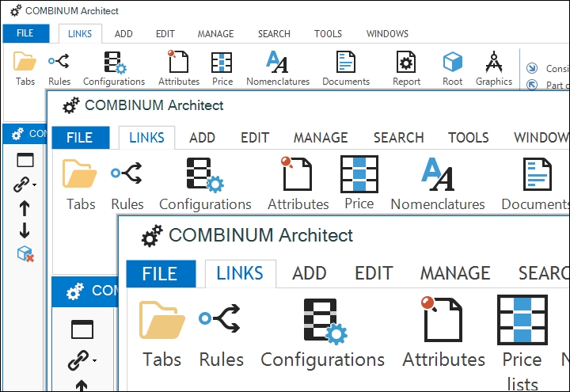The width and height of the screenshot is (570, 392).
Task: Open Configurations in the back window ribbon
Action: click(x=114, y=68)
